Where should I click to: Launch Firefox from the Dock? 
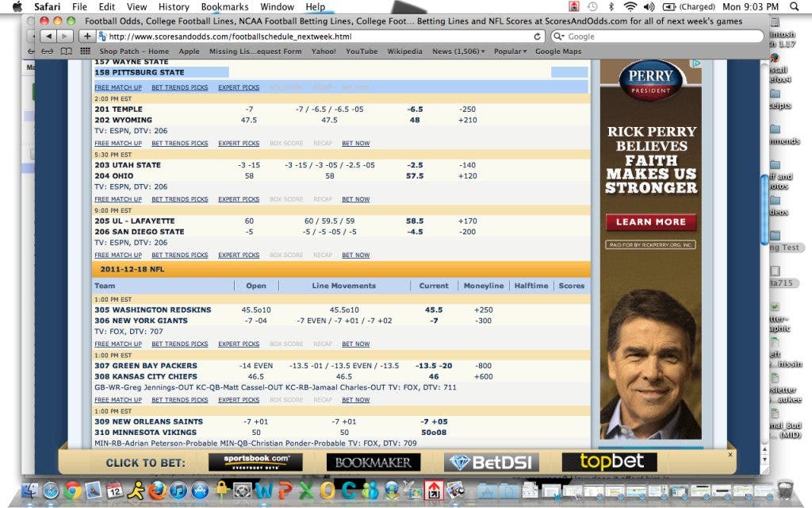coord(157,490)
